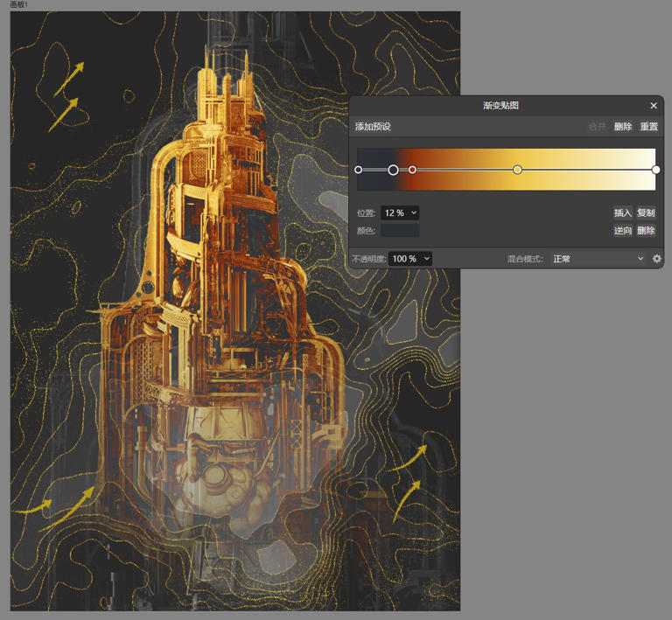
Task: Select the rightmost white gradient stop
Action: (655, 170)
